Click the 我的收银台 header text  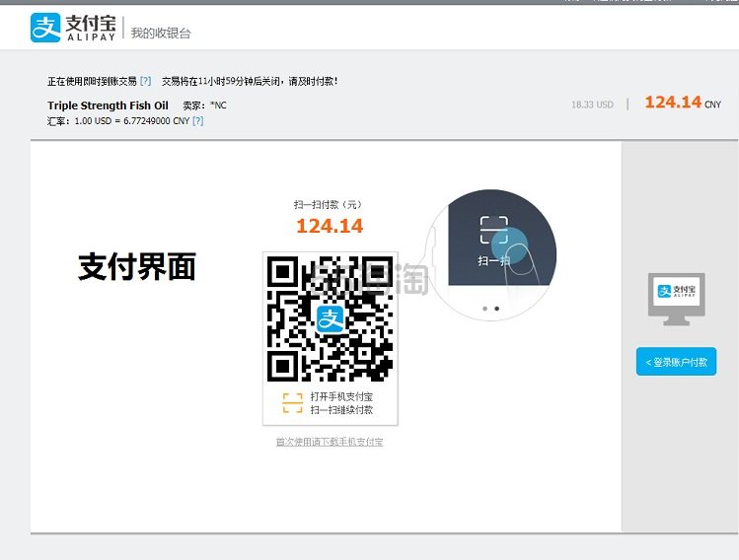161,33
